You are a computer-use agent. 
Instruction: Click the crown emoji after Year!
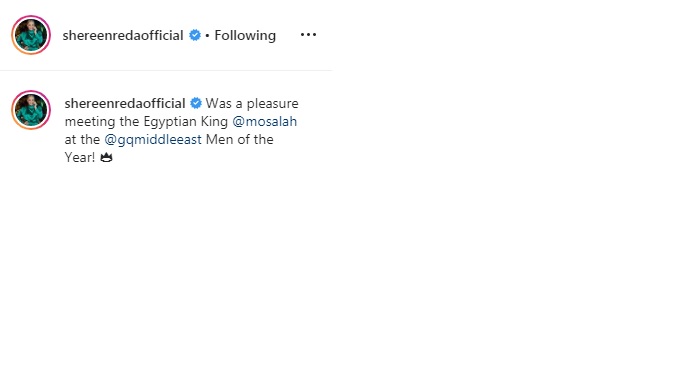click(106, 157)
